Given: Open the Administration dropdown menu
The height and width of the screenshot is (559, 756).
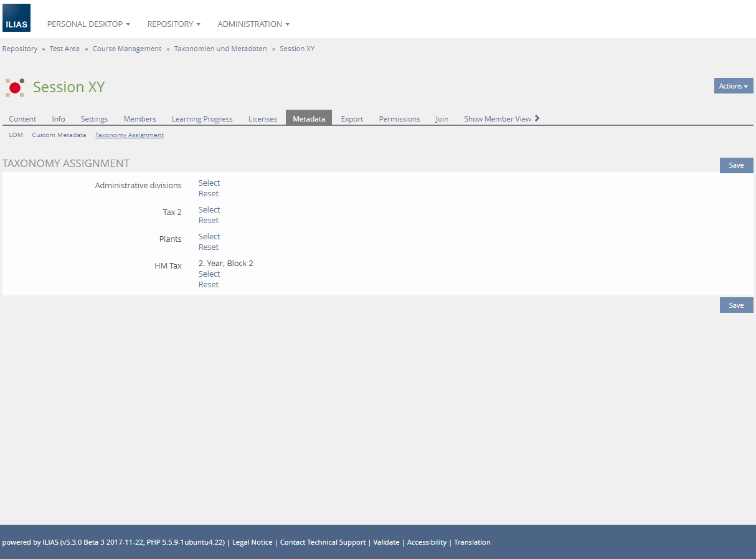Looking at the screenshot, I should pos(253,24).
